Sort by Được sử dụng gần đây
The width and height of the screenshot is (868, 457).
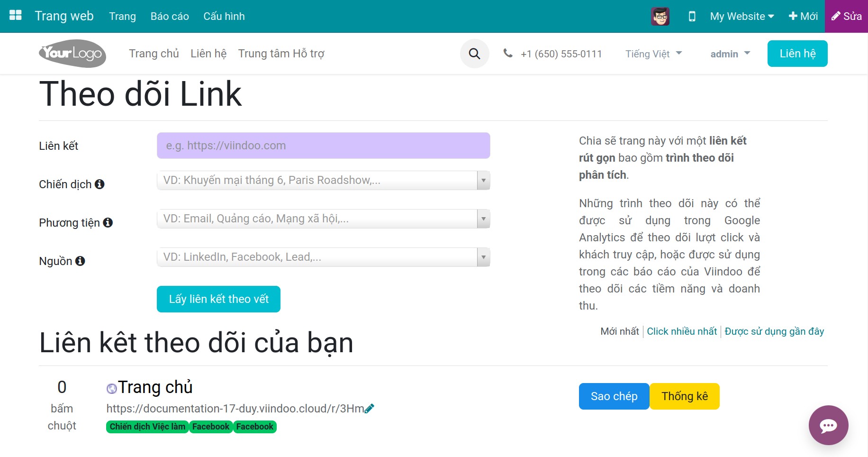coord(774,331)
